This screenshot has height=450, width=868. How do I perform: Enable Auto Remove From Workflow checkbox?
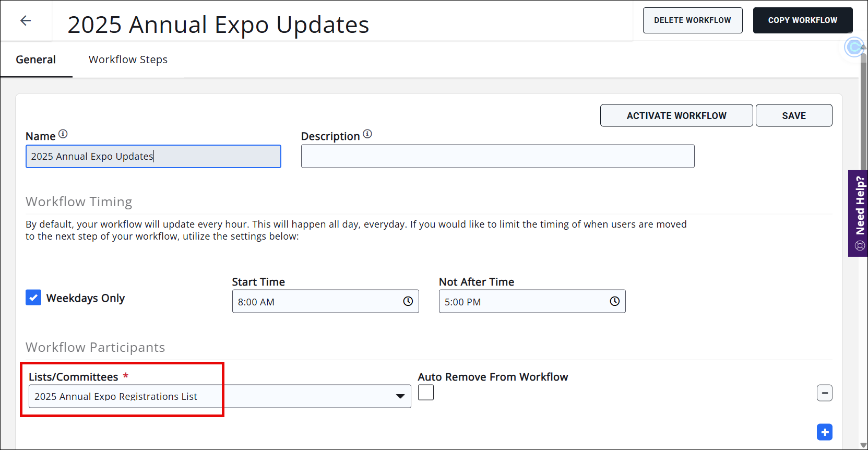426,393
